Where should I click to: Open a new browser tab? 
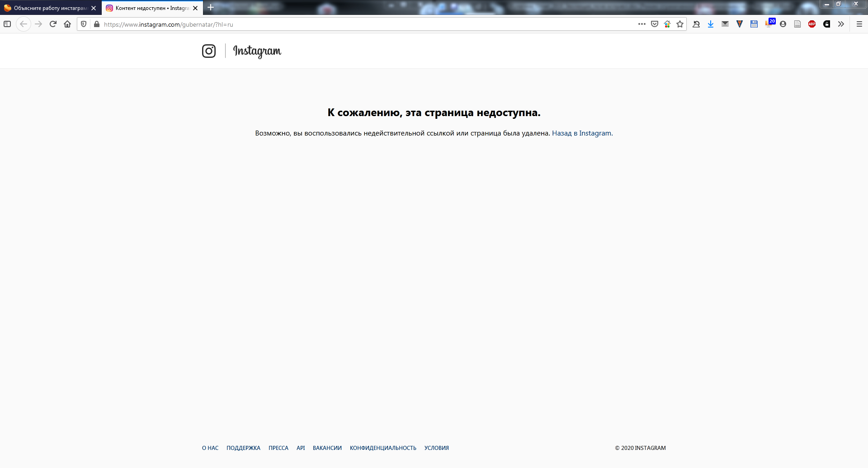[211, 8]
